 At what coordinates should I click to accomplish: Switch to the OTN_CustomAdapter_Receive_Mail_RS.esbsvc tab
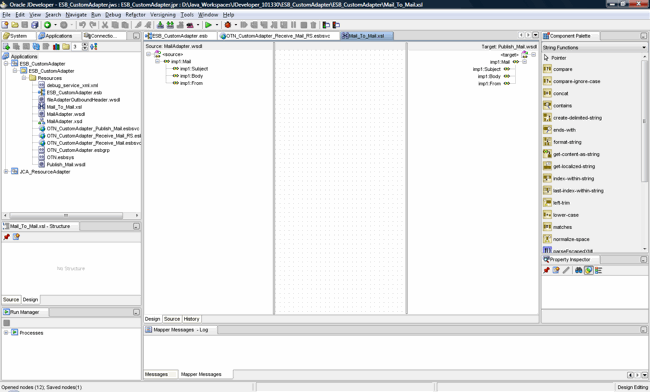pos(278,36)
